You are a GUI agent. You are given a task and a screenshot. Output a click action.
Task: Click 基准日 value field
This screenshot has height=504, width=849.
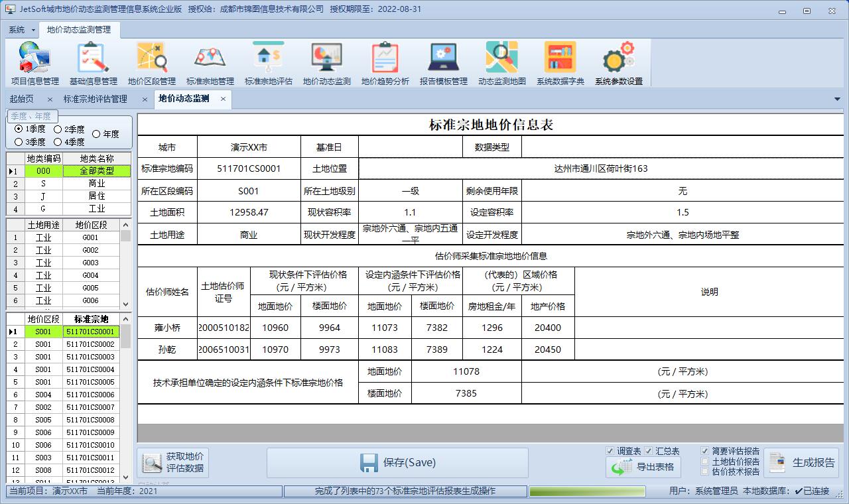[x=410, y=147]
